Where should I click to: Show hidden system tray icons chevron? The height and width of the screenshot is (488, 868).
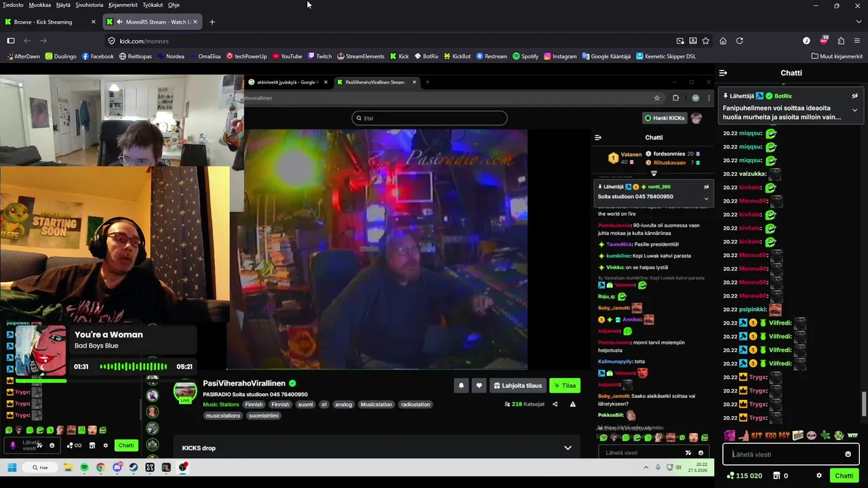coord(646,467)
